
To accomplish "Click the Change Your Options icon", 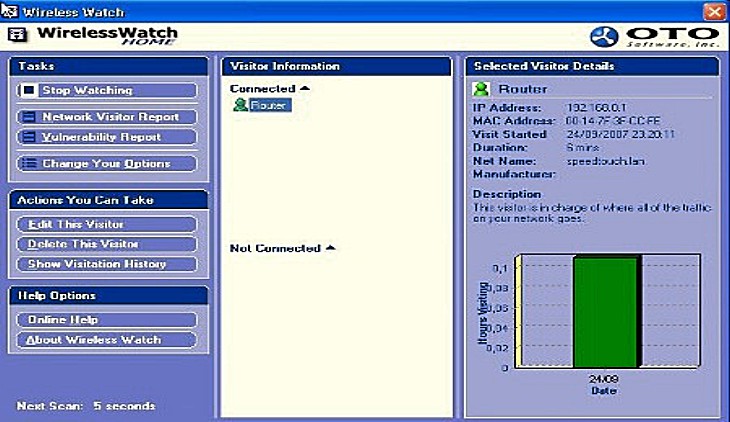I will (x=29, y=163).
